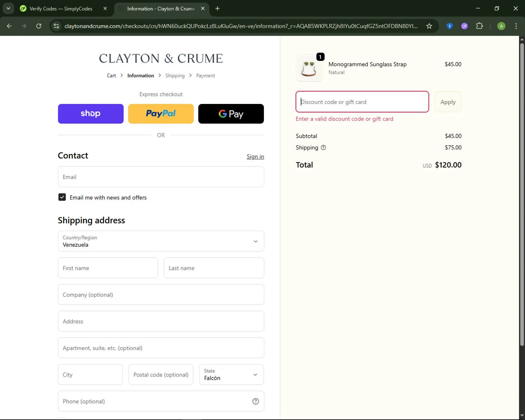Open the purple SimplyCodes extension icon
Image resolution: width=525 pixels, height=420 pixels.
(x=464, y=26)
